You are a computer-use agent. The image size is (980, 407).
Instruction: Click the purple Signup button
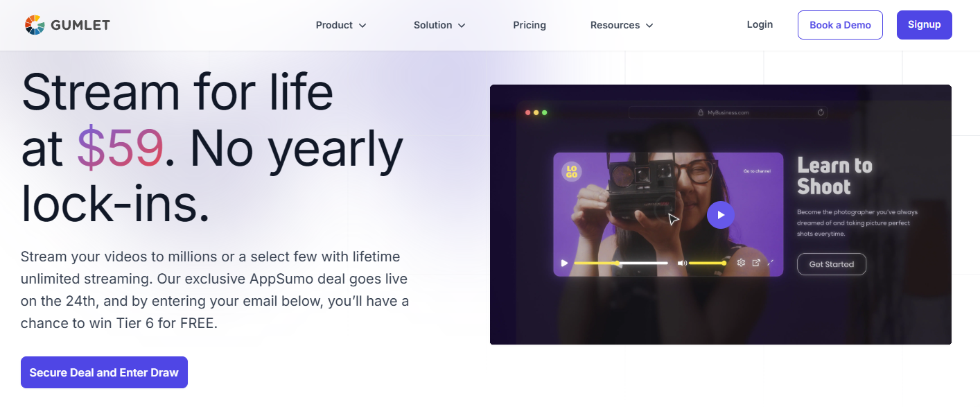pyautogui.click(x=924, y=25)
